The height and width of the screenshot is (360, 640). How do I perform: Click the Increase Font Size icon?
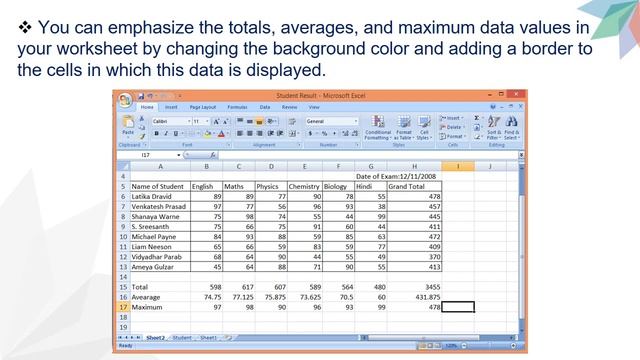click(216, 121)
